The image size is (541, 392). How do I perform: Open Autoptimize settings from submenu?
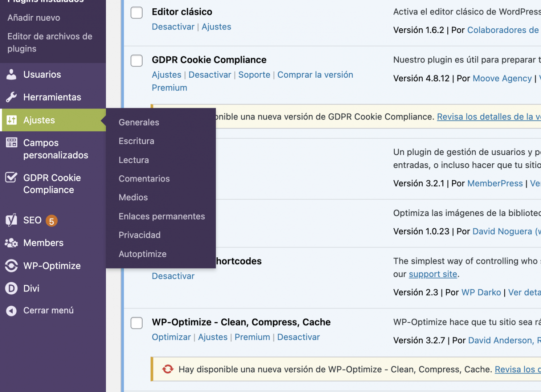143,254
